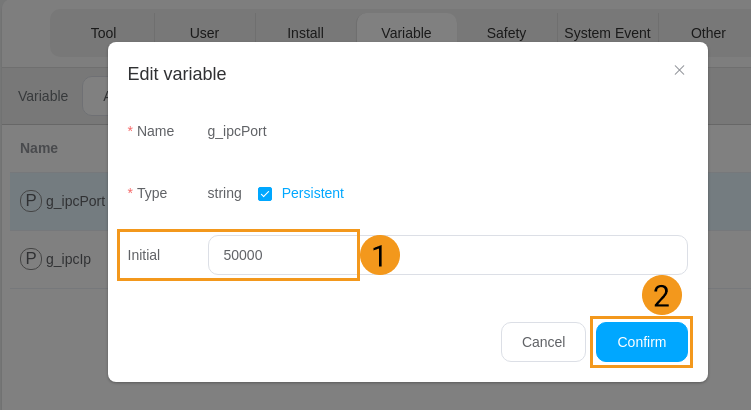
Task: Click the blue Persistent label text
Action: (x=312, y=193)
